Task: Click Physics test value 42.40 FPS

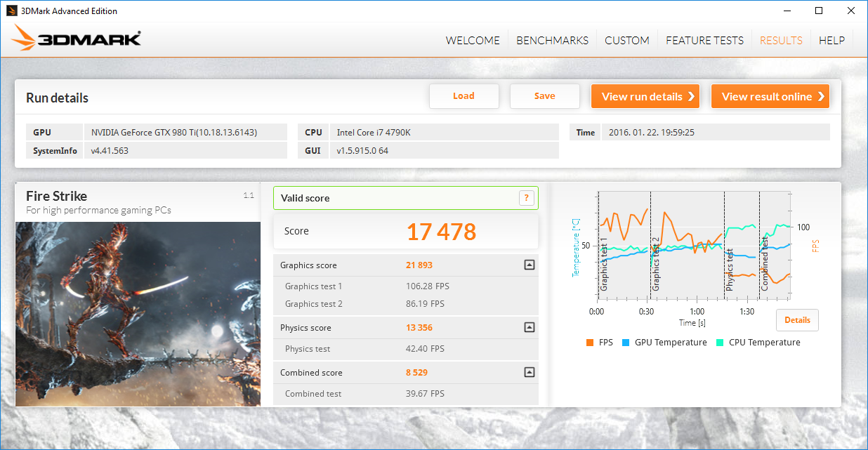Action: point(425,349)
